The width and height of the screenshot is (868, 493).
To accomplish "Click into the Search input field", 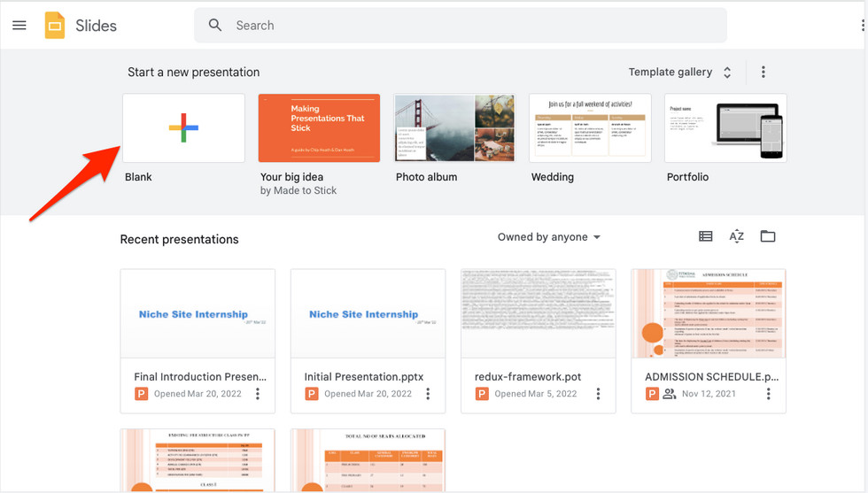I will (x=461, y=26).
